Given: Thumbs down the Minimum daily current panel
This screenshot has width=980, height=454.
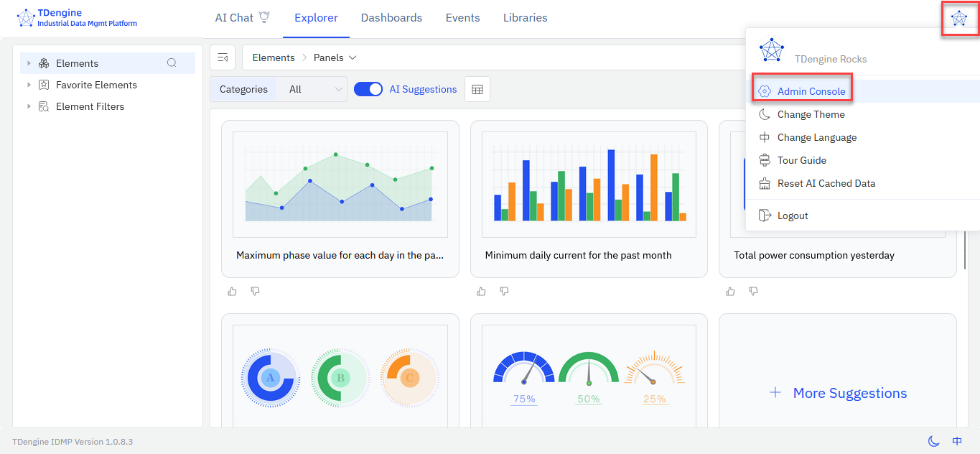Looking at the screenshot, I should coord(504,291).
